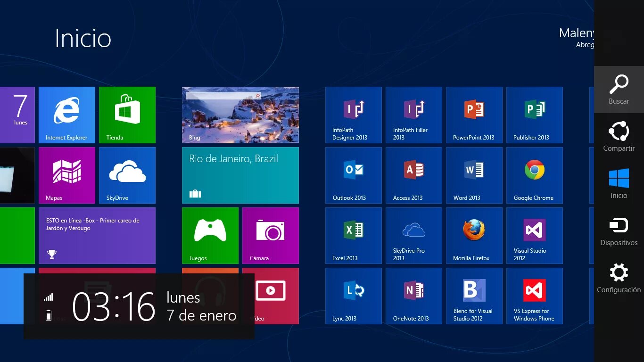This screenshot has height=362, width=644.
Task: Open OneNote 2013
Action: [414, 296]
